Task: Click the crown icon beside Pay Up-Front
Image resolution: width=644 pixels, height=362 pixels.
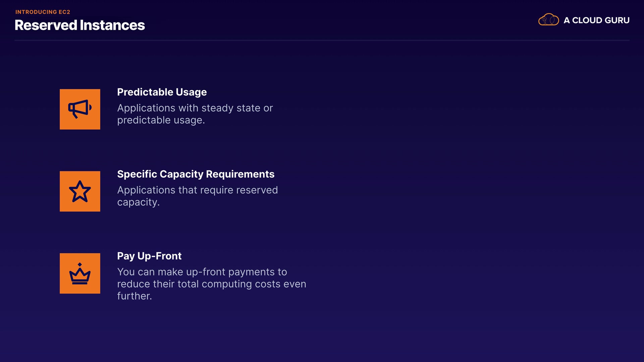Action: click(x=80, y=274)
